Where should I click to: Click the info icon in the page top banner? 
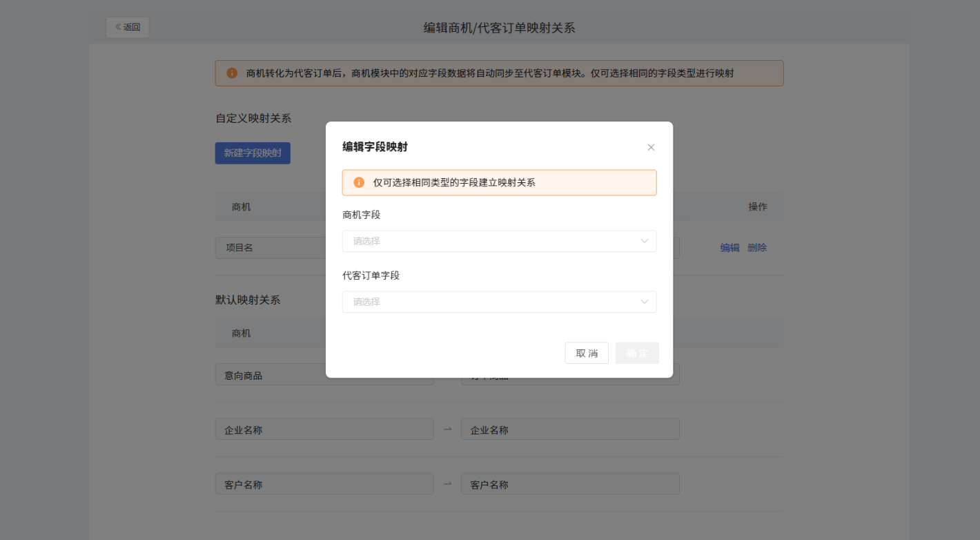pyautogui.click(x=232, y=73)
